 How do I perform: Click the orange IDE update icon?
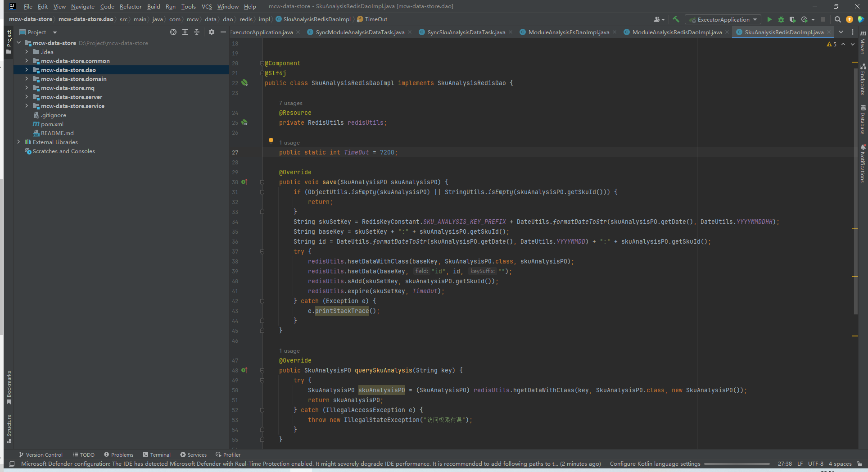[850, 19]
